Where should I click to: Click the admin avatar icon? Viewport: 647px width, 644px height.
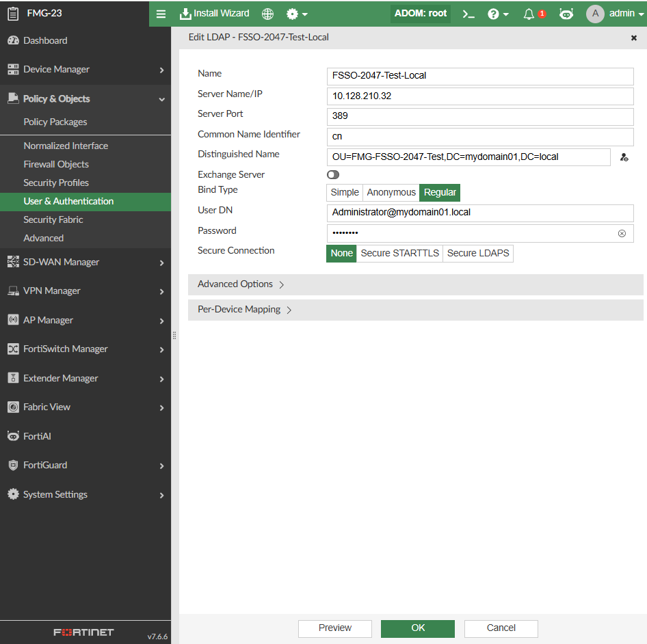point(595,14)
